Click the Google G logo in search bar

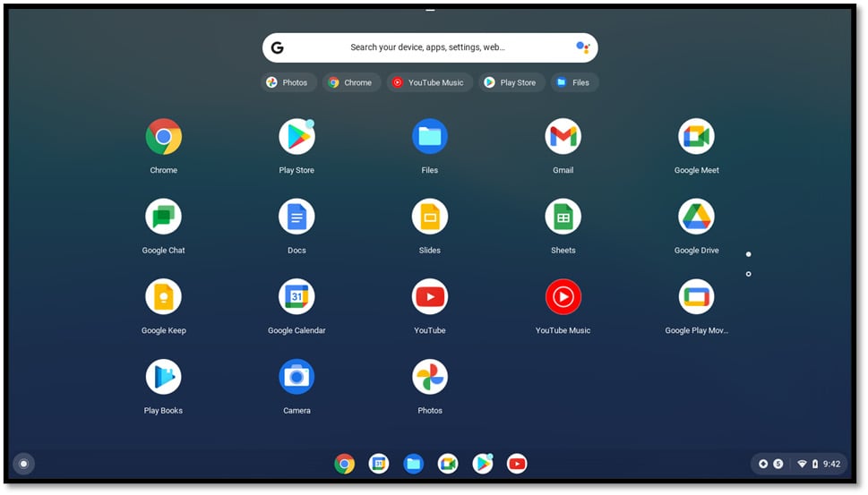(278, 47)
